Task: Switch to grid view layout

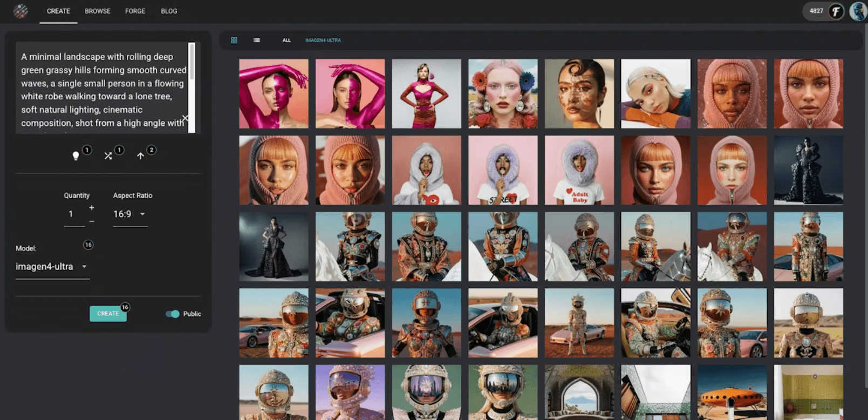Action: tap(234, 40)
